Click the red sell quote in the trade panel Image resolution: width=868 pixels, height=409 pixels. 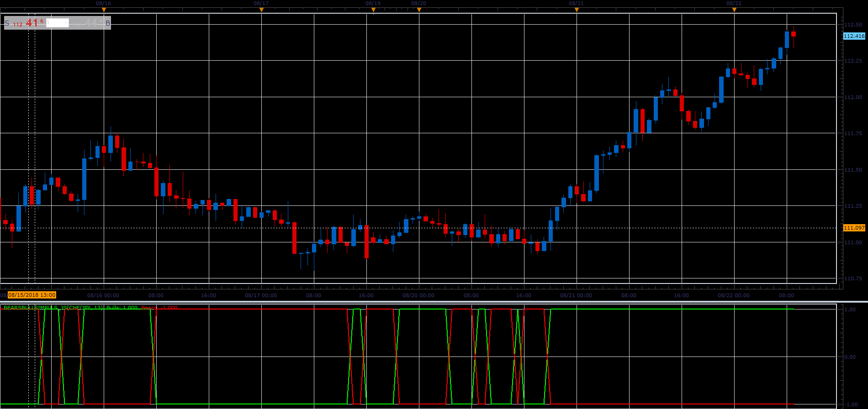pos(28,23)
